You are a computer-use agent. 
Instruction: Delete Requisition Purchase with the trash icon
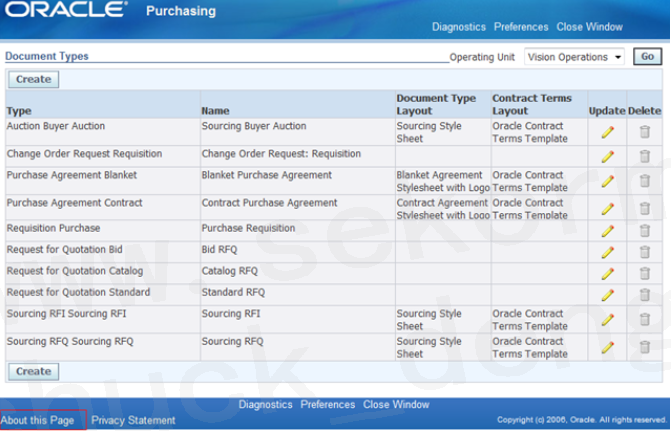(x=645, y=231)
